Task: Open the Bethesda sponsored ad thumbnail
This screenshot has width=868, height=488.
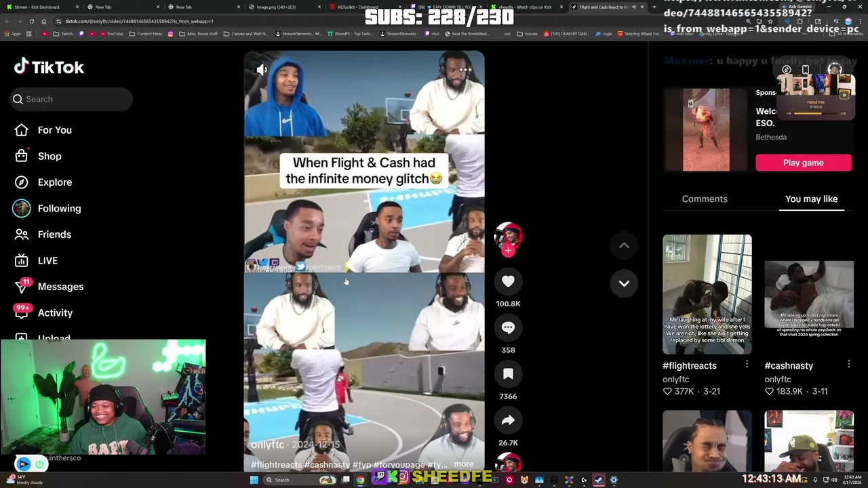Action: 707,129
